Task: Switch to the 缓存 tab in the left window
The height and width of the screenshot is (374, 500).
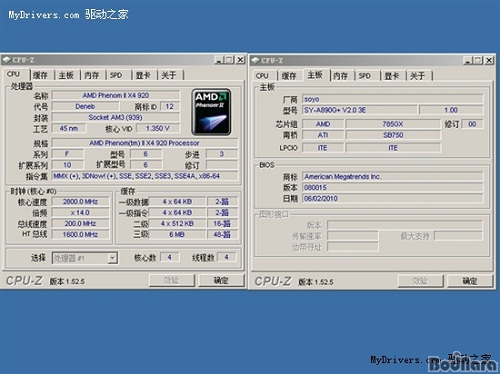Action: coord(40,75)
